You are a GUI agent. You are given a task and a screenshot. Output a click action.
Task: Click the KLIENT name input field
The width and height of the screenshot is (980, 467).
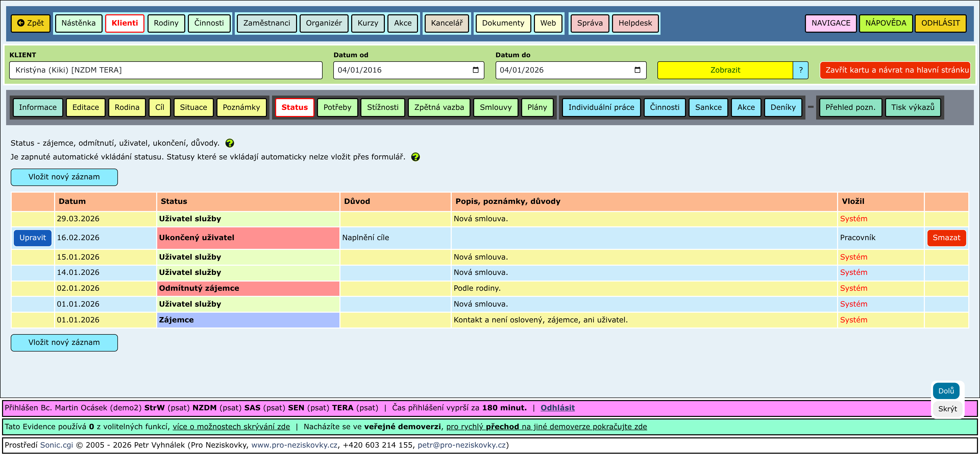click(x=166, y=70)
